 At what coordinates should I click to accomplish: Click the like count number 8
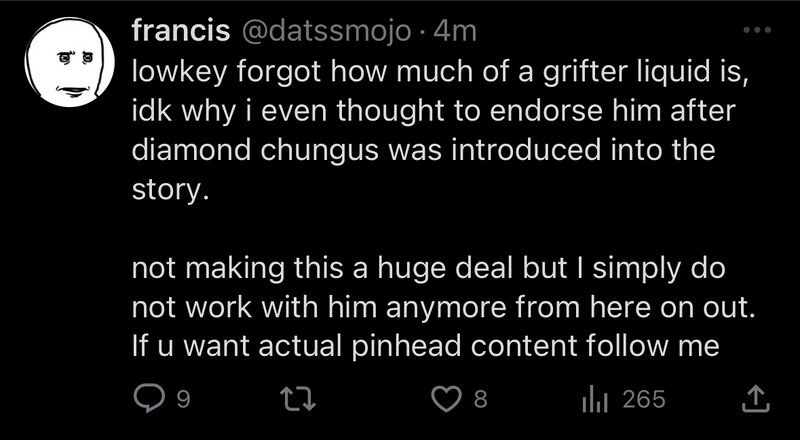[x=480, y=400]
